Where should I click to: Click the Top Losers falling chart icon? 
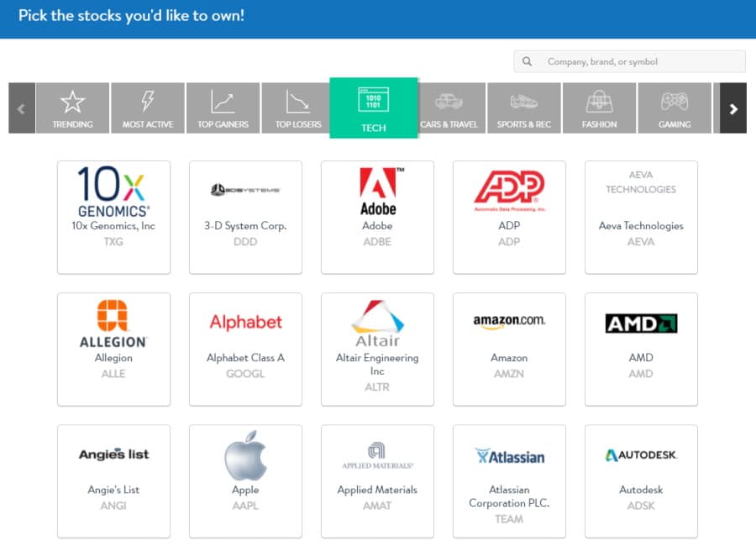click(298, 101)
